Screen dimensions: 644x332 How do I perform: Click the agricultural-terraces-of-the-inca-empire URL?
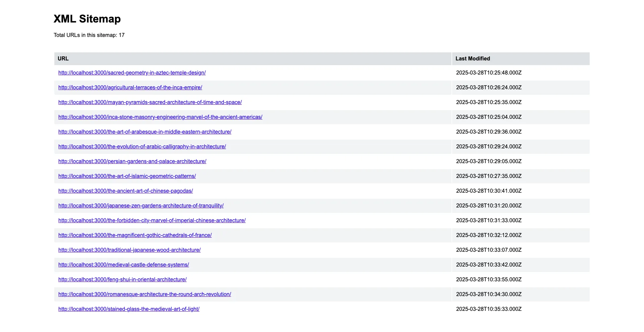point(130,88)
